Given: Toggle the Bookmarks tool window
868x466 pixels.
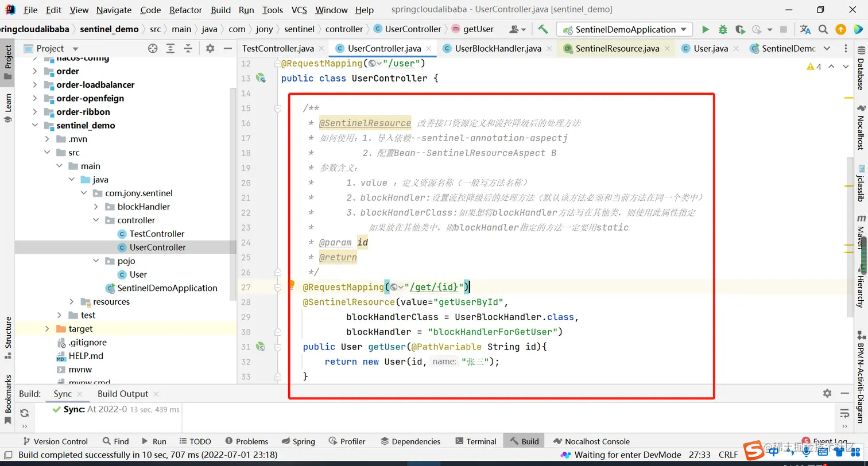Looking at the screenshot, I should [8, 399].
